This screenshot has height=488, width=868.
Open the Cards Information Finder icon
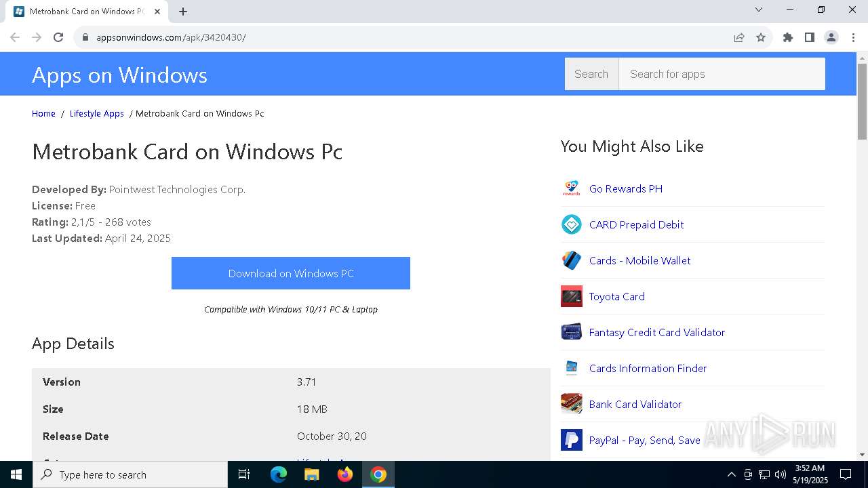point(572,368)
